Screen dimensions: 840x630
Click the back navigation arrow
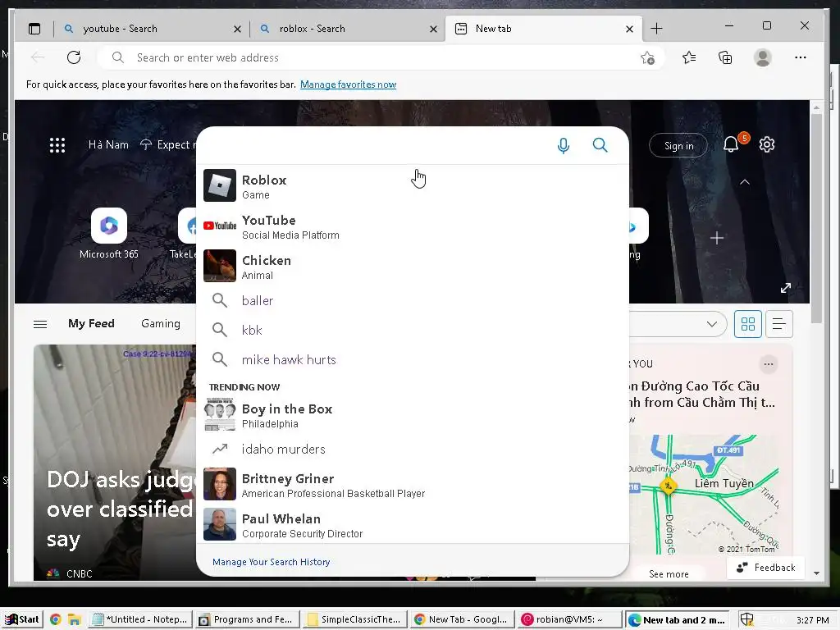click(38, 57)
